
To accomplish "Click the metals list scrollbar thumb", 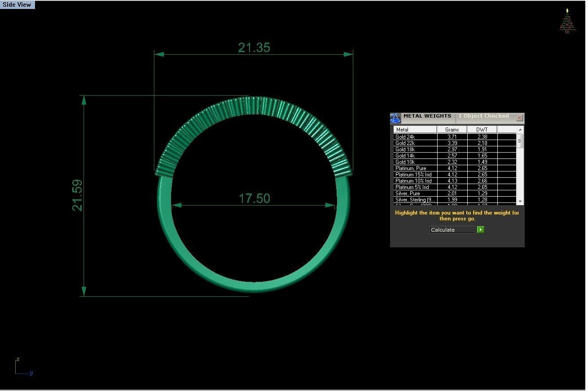I will pos(520,141).
